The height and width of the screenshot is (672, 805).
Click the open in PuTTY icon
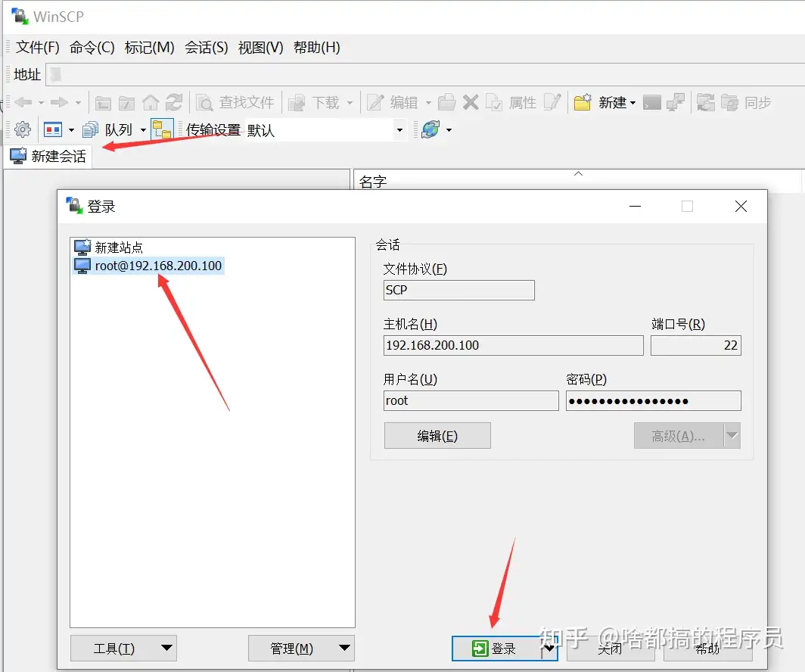[675, 102]
